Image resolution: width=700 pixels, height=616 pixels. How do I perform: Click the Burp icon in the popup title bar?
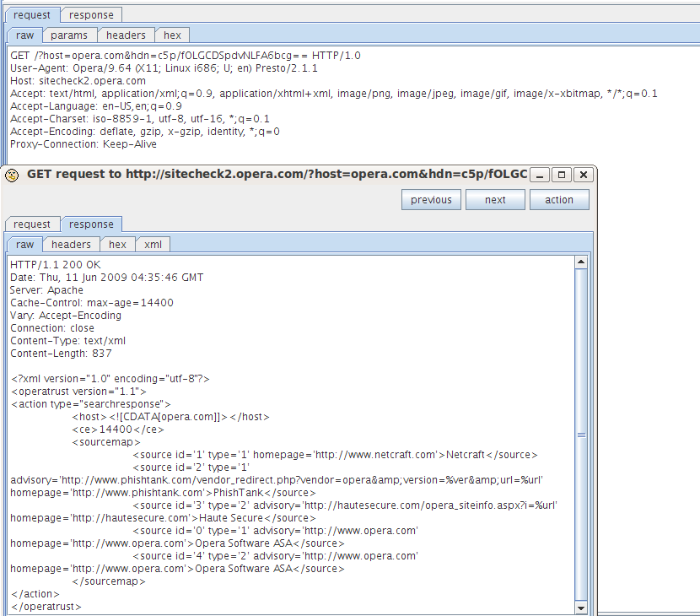tap(12, 175)
